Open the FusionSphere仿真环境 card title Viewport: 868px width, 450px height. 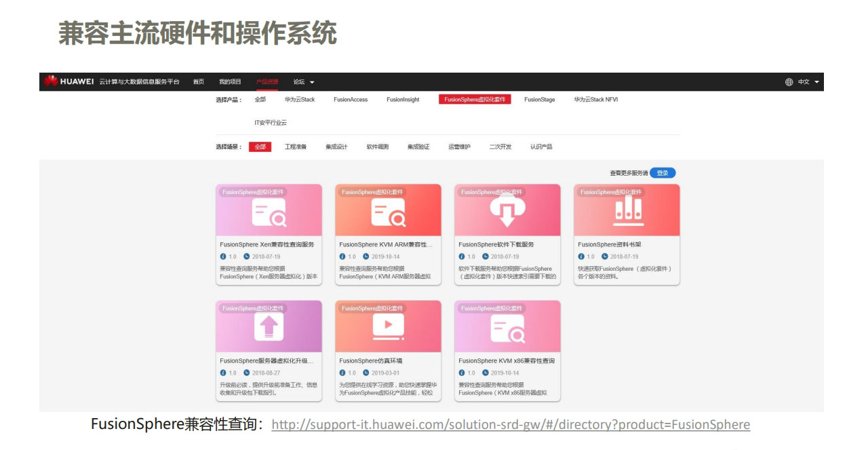pyautogui.click(x=371, y=360)
